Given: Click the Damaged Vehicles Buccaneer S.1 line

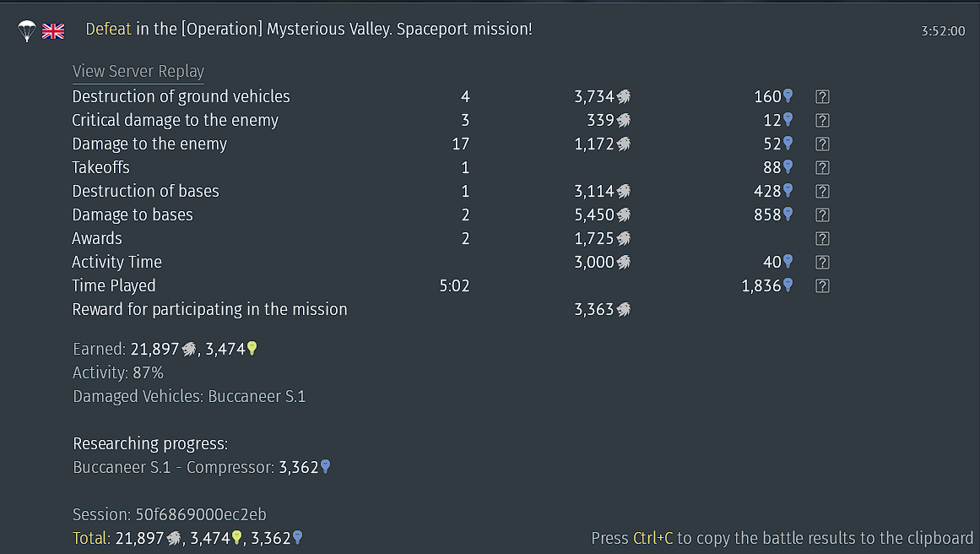Looking at the screenshot, I should pos(189,396).
